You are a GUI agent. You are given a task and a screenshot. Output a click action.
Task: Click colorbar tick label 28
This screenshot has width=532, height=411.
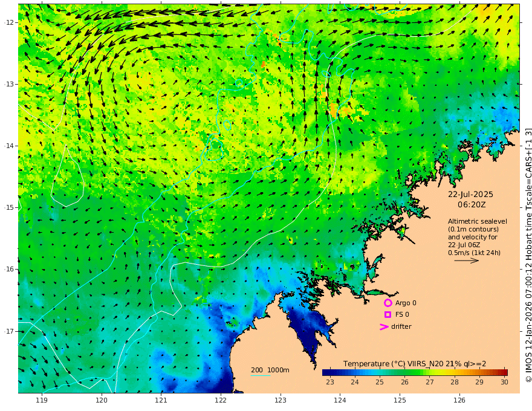click(x=455, y=382)
